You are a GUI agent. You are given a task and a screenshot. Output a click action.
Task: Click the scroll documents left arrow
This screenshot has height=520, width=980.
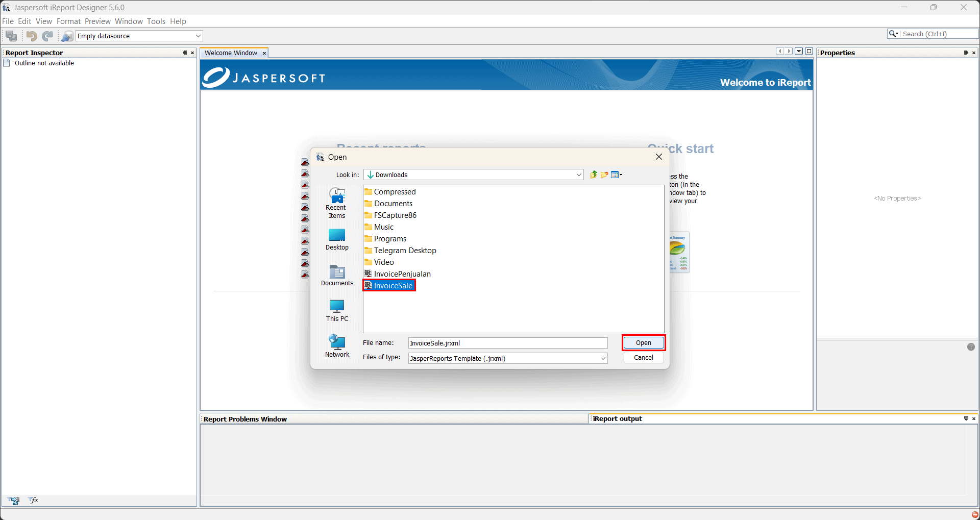pyautogui.click(x=780, y=51)
